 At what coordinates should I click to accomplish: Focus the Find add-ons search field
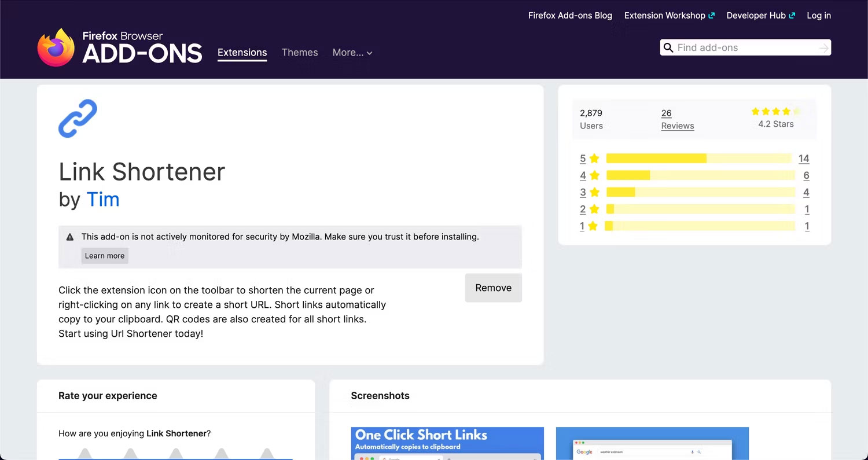745,47
